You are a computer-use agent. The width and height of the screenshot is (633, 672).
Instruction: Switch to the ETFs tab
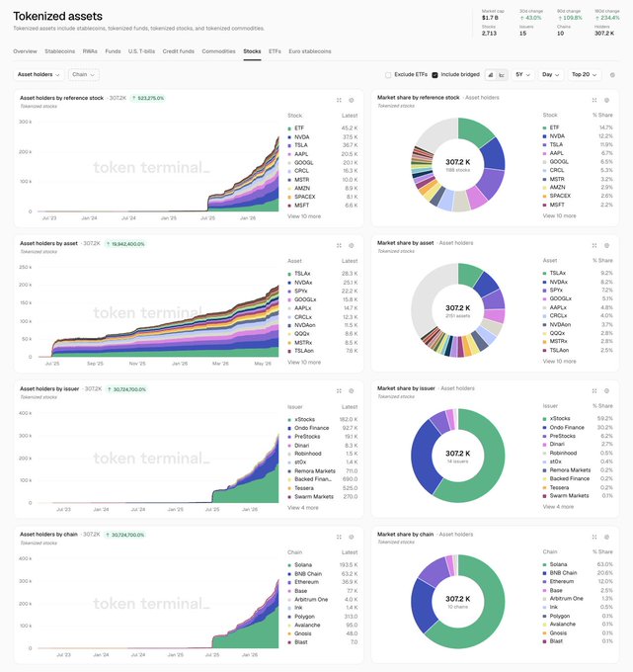tap(275, 51)
